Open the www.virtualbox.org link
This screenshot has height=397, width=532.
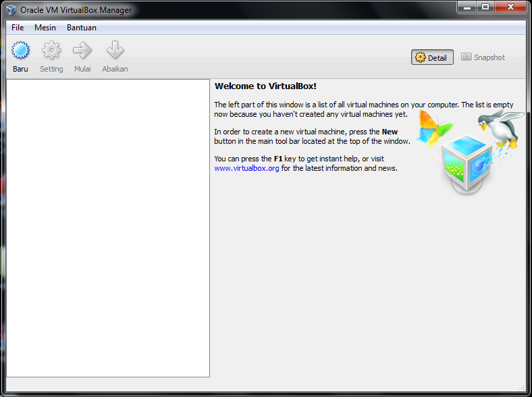point(246,168)
